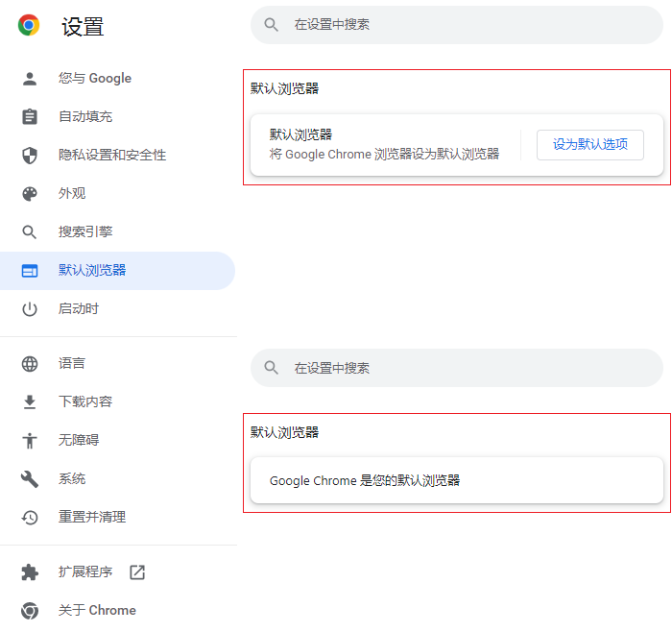Open 隐私设置和安全性 section
Viewport: 672px width, 632px height.
point(117,156)
